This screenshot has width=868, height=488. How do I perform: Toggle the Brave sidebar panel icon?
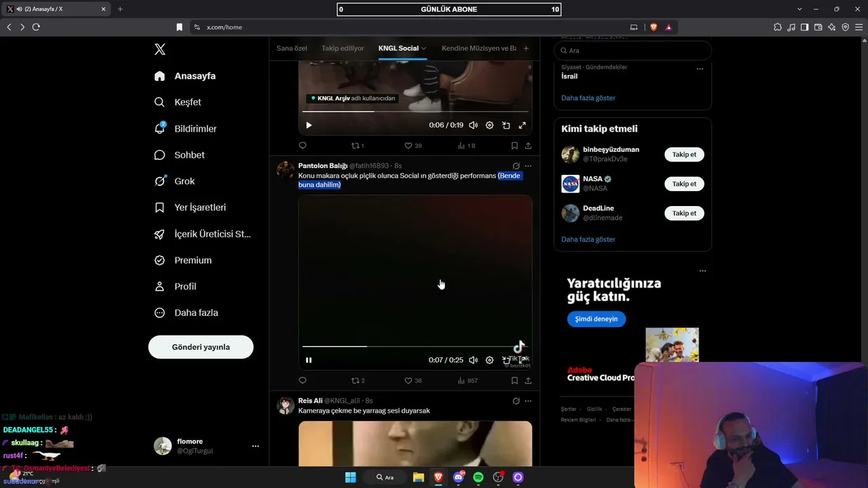[804, 27]
